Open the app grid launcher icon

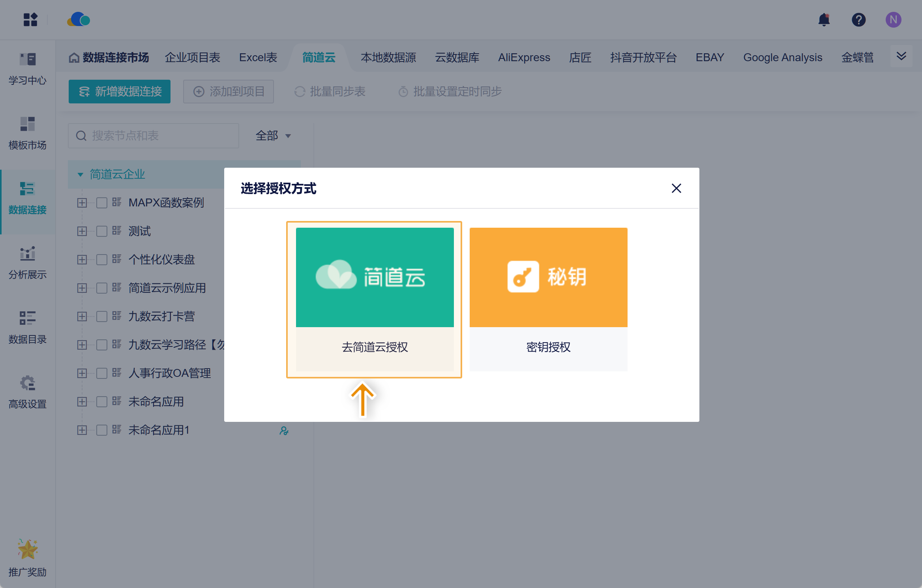coord(30,20)
